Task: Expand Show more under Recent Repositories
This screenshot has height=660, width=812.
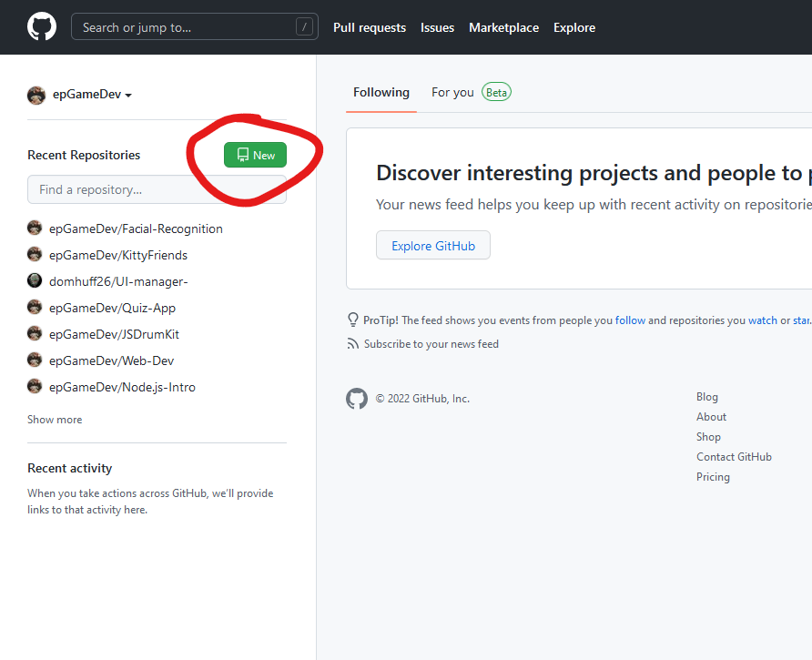Action: [55, 420]
